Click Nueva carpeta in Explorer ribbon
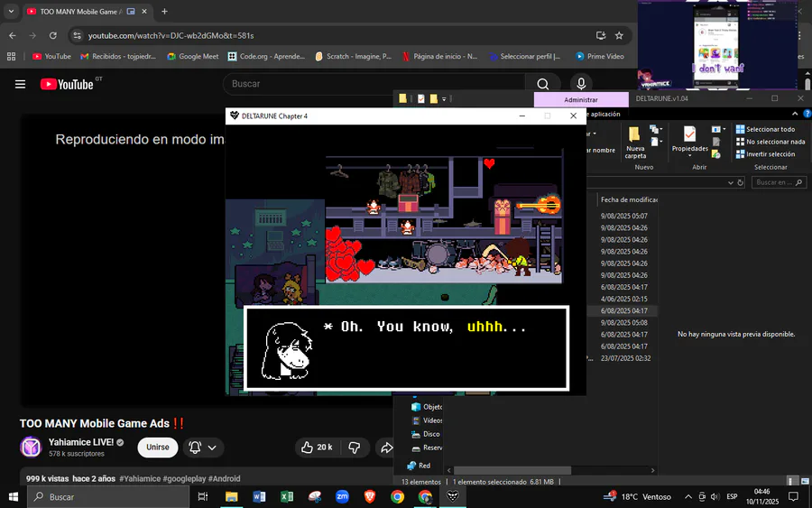Screen dimensions: 812x508 click(635, 143)
